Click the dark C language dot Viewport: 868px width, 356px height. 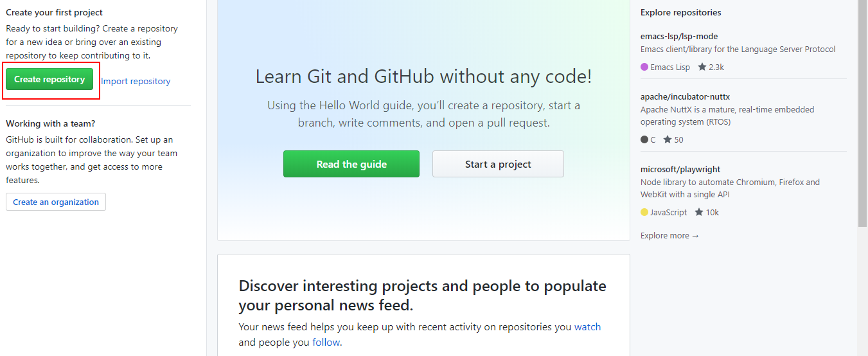[x=644, y=139]
